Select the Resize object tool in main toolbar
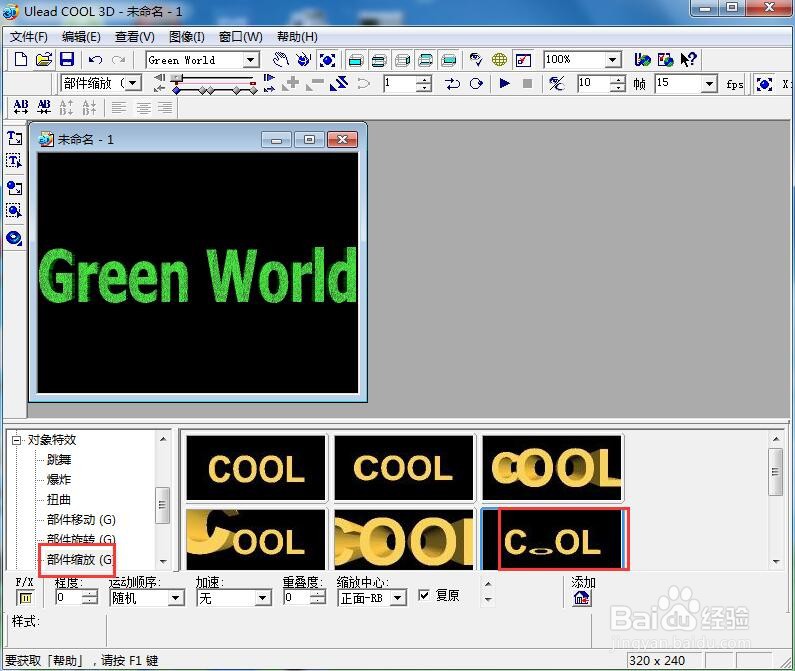Screen dimensions: 795x671 tap(327, 60)
